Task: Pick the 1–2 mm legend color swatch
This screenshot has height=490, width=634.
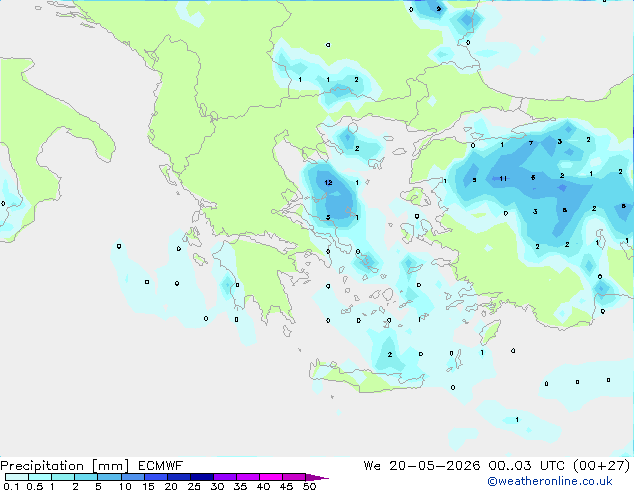Action: (63, 477)
